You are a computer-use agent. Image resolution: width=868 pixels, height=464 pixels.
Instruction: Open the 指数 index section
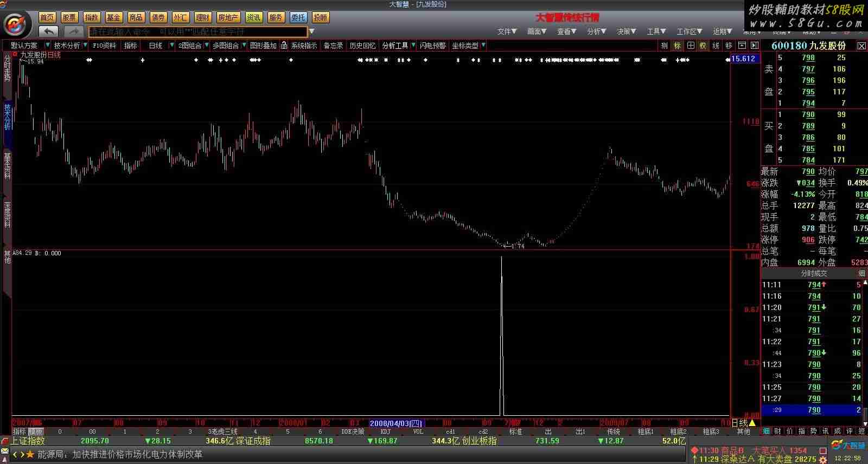(x=92, y=17)
